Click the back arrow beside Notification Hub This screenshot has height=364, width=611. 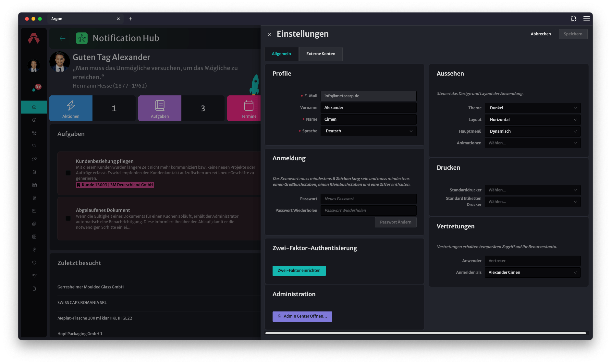[x=62, y=38]
